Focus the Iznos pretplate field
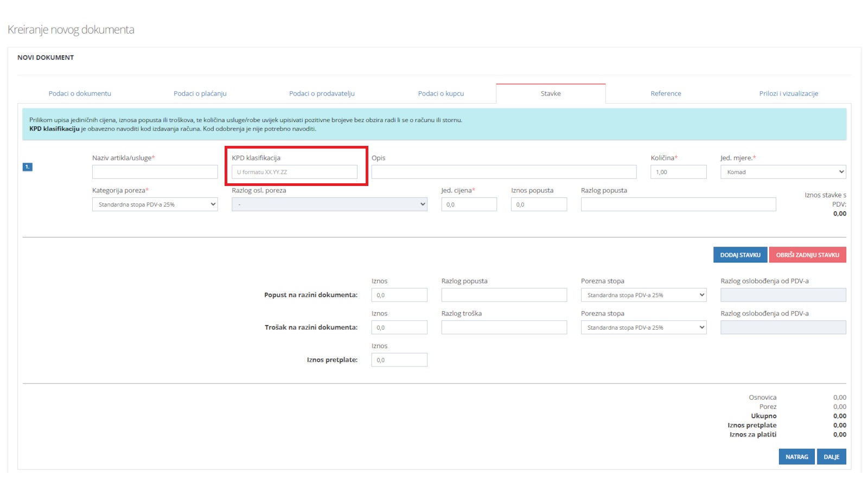Viewport: 868px width, 488px height. [399, 360]
